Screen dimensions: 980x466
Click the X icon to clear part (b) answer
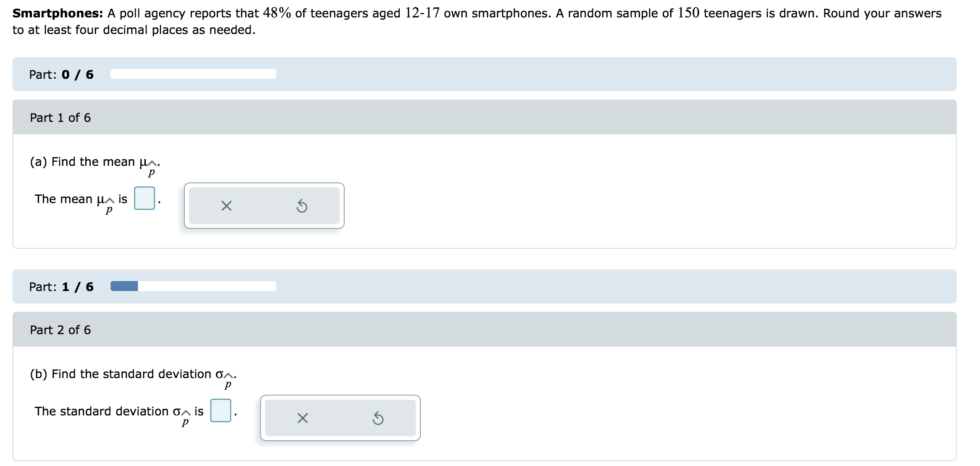[x=303, y=418]
